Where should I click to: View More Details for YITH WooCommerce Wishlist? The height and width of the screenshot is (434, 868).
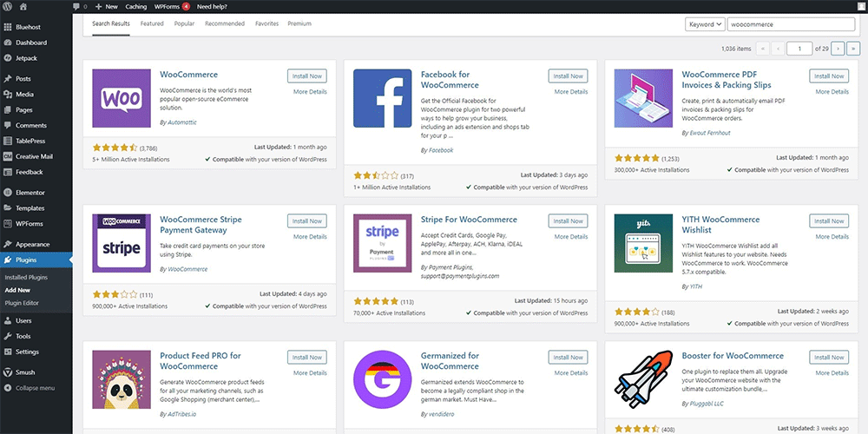[831, 236]
